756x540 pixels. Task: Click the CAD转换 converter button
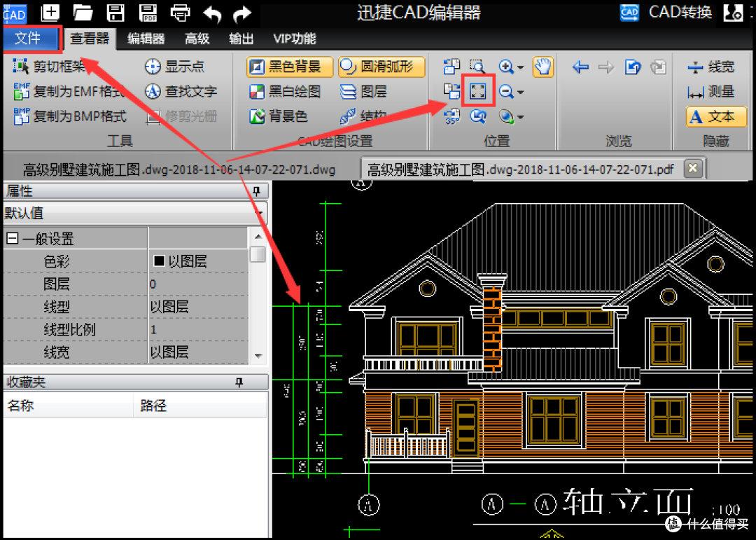(666, 12)
